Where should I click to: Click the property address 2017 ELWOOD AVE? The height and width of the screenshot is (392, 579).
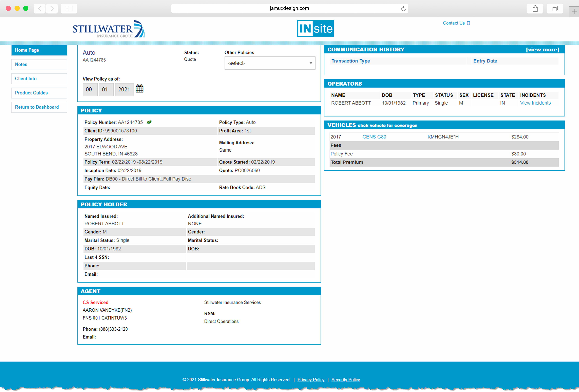point(106,147)
